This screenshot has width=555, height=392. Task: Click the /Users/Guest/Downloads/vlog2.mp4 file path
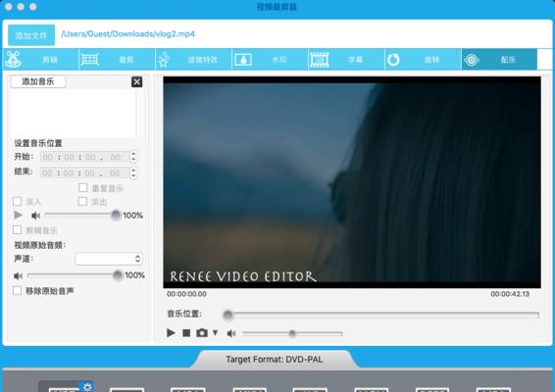[x=127, y=34]
